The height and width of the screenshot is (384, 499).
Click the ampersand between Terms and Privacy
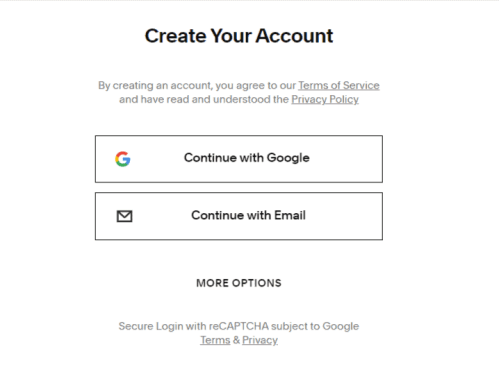click(x=236, y=340)
